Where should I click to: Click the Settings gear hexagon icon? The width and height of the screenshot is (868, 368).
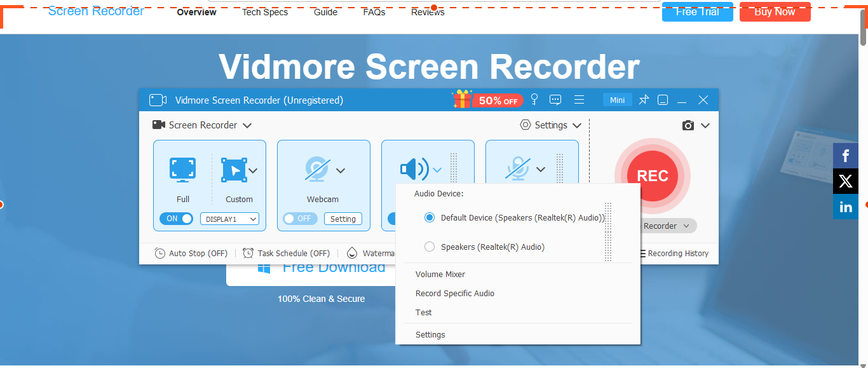coord(526,125)
